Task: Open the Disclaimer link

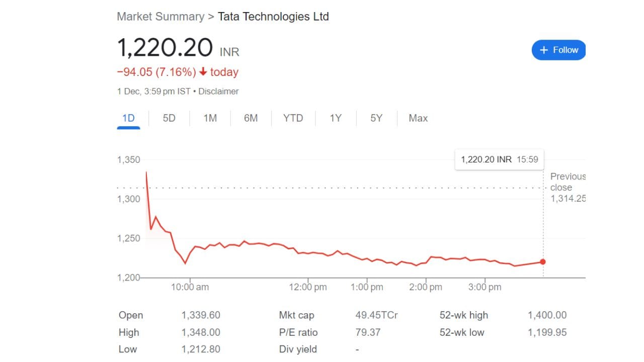Action: pos(218,92)
